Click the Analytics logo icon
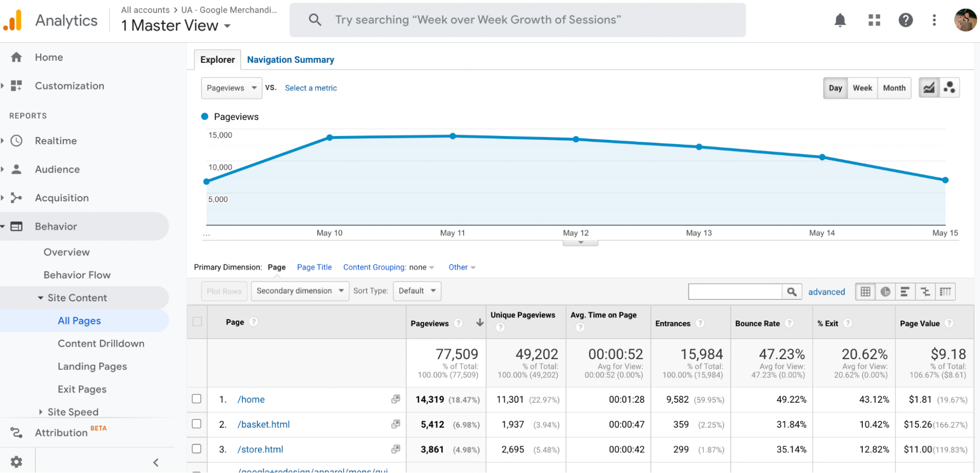This screenshot has width=980, height=473. [x=12, y=20]
